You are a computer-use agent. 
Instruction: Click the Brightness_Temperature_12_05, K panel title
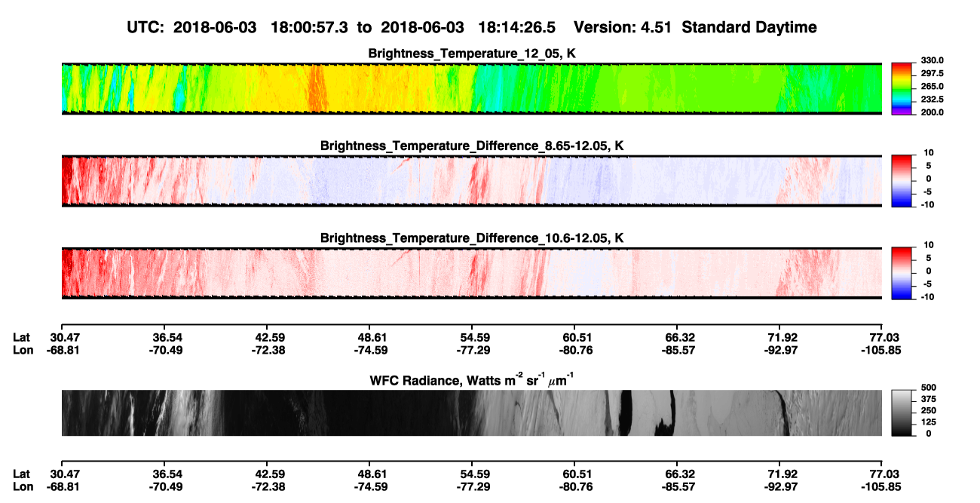pos(472,54)
